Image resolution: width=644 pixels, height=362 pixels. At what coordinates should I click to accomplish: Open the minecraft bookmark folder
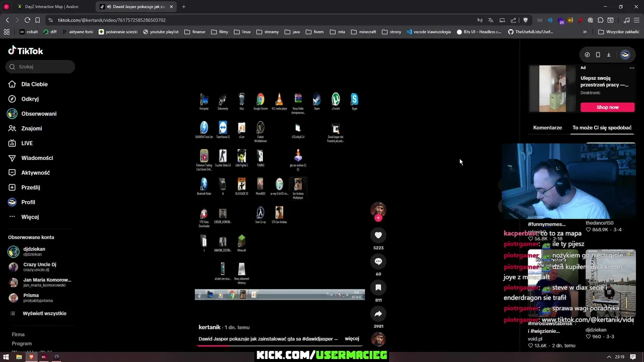tap(363, 32)
